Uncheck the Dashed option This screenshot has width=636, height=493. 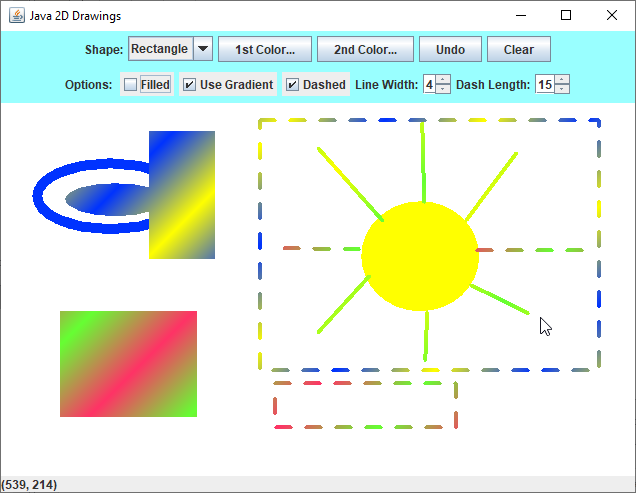click(x=292, y=84)
